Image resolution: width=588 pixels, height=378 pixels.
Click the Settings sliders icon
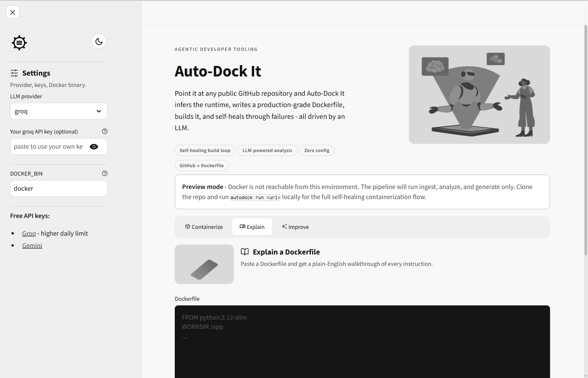pos(14,73)
